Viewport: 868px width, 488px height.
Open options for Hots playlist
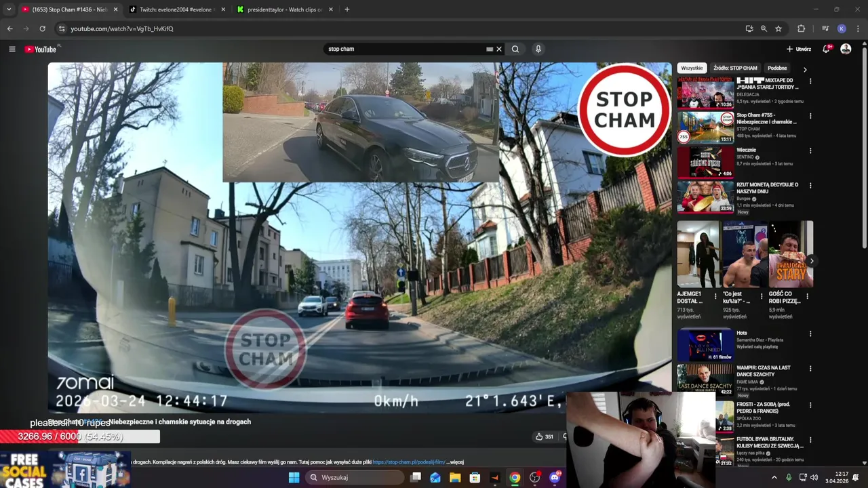[x=810, y=333]
